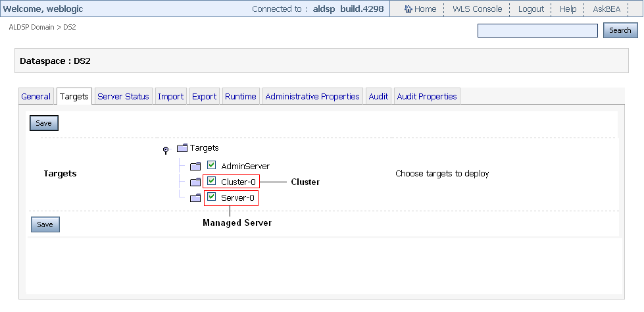
Task: Click the 'Dataspace : DS2' heading
Action: click(x=55, y=61)
